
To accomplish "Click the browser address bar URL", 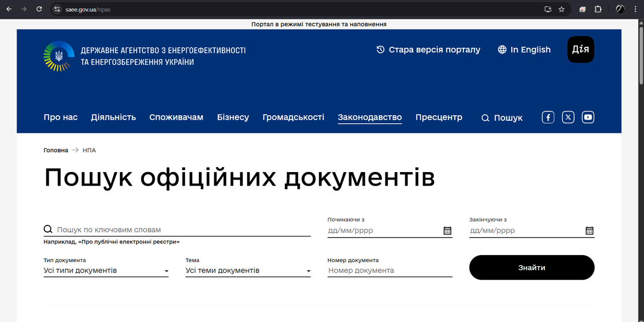I will (88, 9).
